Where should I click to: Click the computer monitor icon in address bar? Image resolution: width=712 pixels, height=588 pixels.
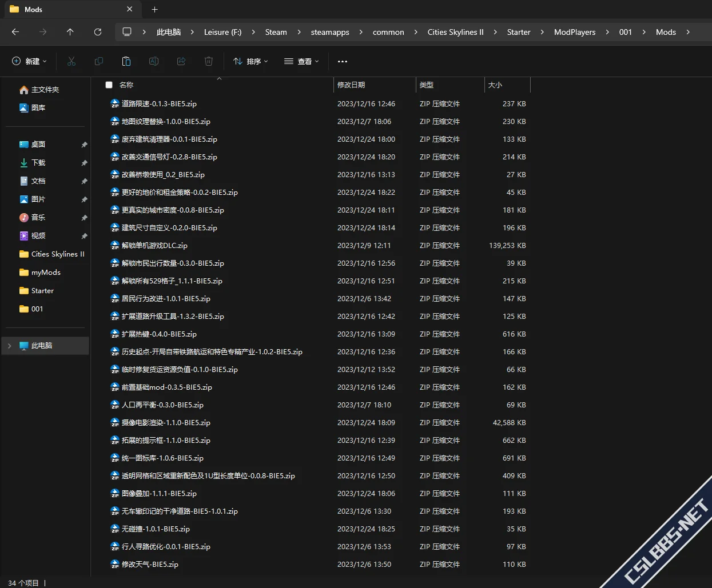coord(127,32)
